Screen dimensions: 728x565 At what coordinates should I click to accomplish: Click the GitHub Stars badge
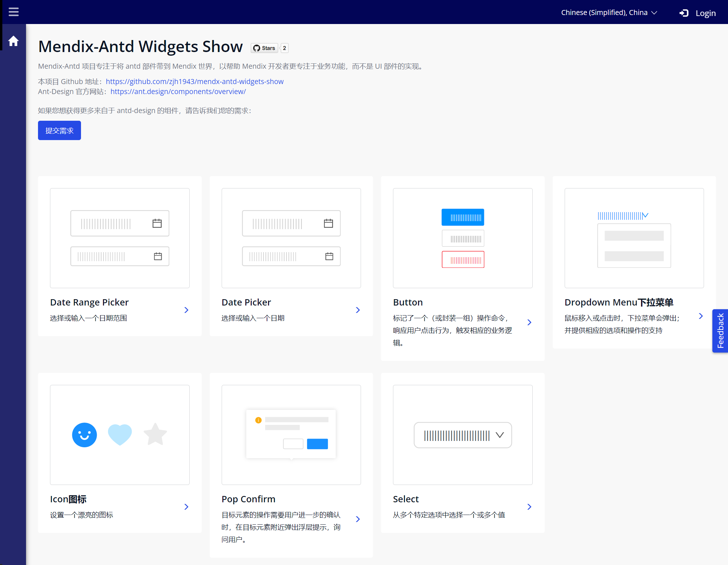(x=264, y=48)
